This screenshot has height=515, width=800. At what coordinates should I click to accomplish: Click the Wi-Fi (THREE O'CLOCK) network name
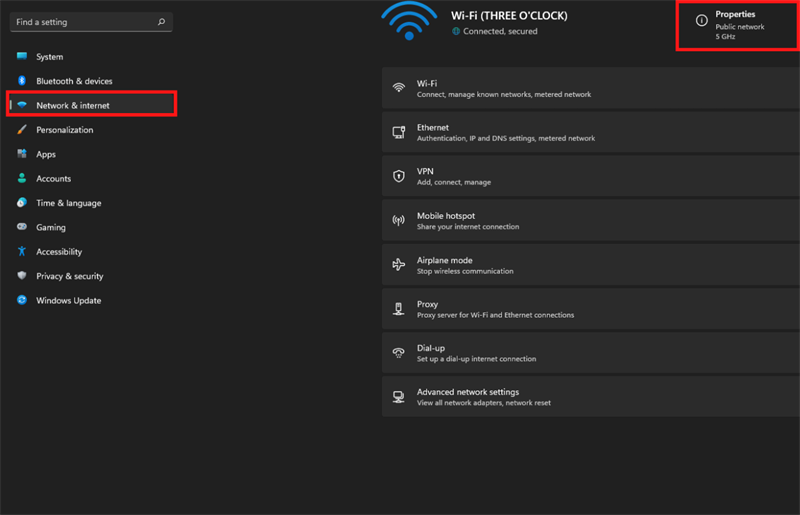[509, 16]
